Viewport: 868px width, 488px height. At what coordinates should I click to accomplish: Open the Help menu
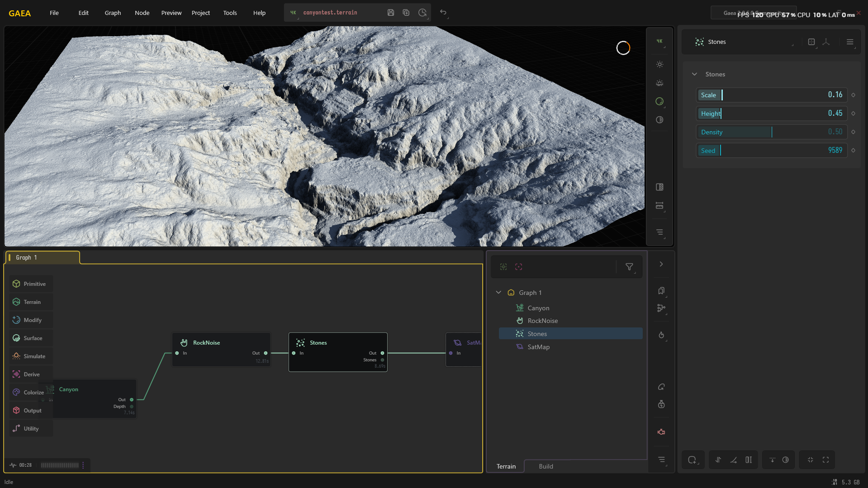(x=259, y=13)
